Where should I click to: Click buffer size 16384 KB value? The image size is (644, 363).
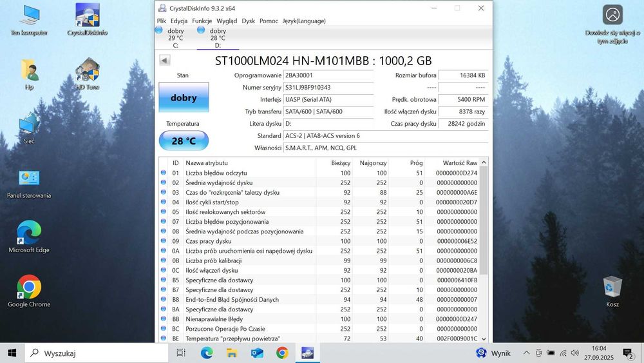pyautogui.click(x=463, y=75)
